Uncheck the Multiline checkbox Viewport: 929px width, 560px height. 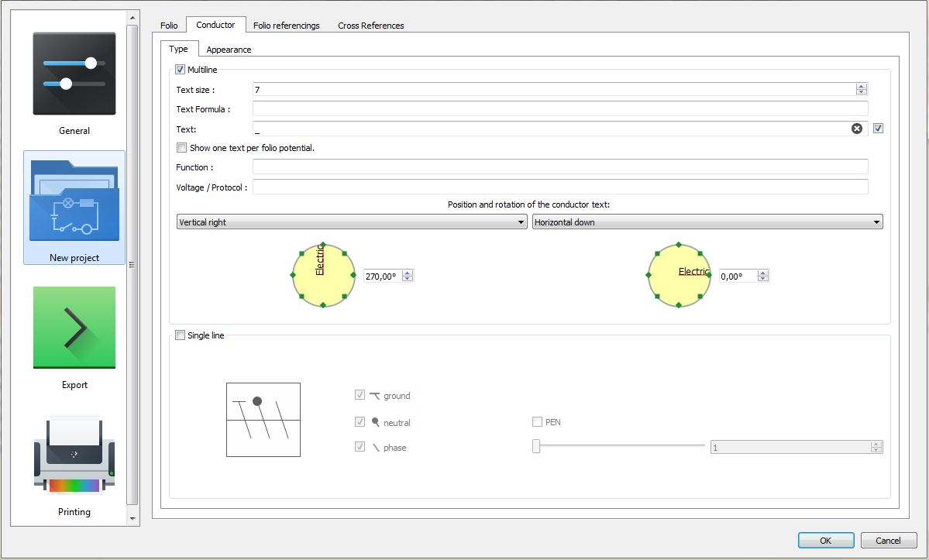point(181,70)
